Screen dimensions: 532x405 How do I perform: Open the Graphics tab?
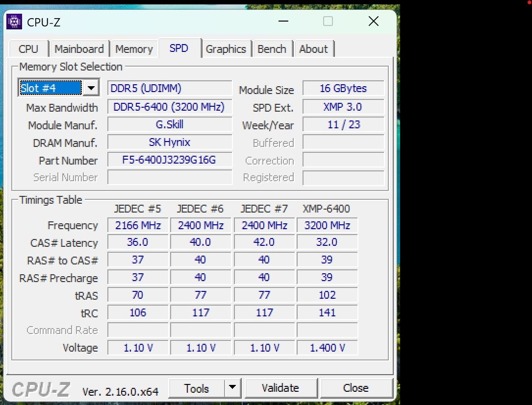point(226,49)
